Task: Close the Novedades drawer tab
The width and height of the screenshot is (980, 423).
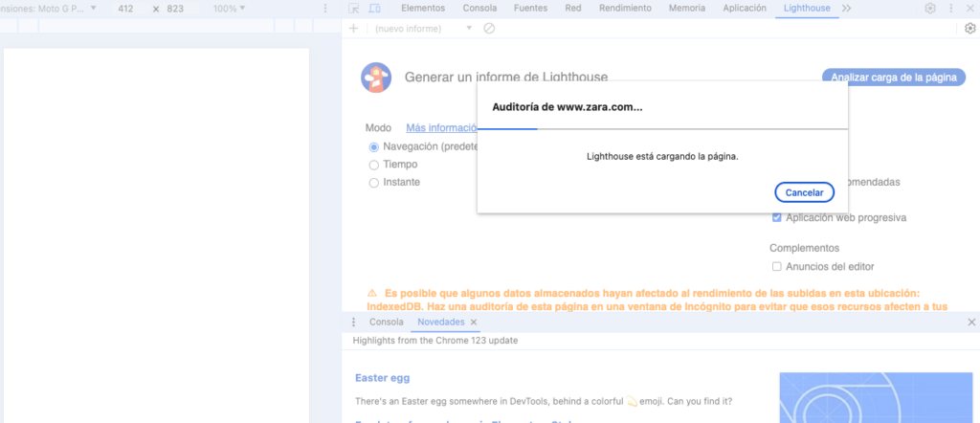Action: coord(474,323)
